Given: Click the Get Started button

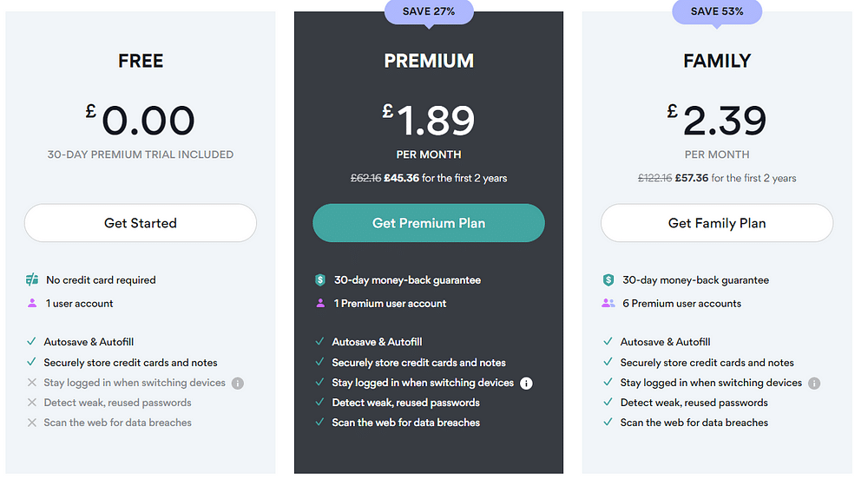Looking at the screenshot, I should [141, 223].
